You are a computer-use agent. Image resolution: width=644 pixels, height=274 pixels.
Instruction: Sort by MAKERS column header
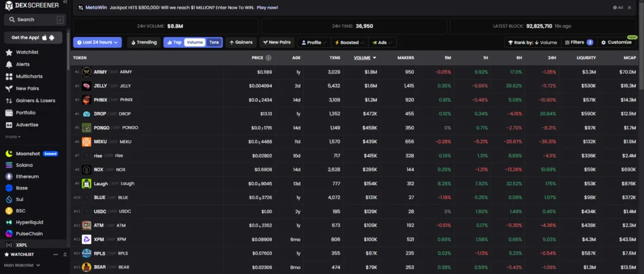pos(406,58)
